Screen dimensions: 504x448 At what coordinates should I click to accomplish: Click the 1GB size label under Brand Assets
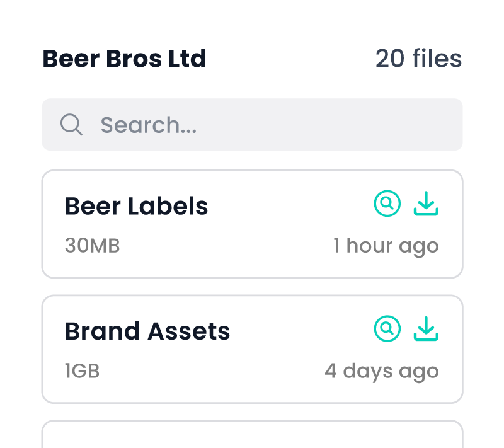[81, 370]
